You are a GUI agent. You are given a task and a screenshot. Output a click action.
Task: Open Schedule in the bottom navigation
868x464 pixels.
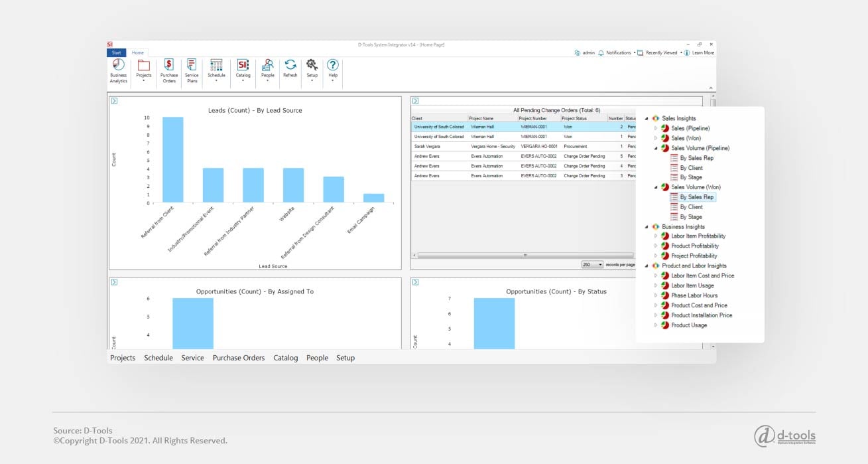tap(158, 358)
